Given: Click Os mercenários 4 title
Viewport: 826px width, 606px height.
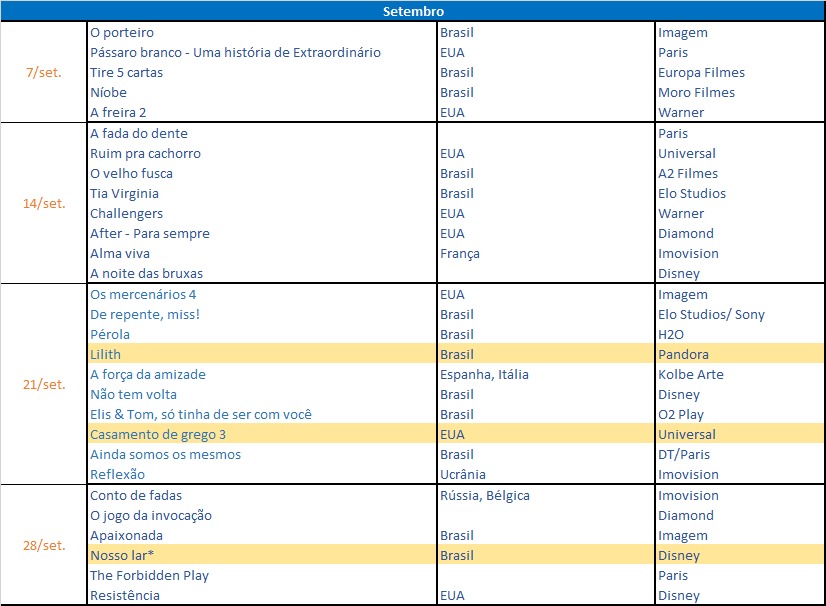Looking at the screenshot, I should (x=143, y=295).
